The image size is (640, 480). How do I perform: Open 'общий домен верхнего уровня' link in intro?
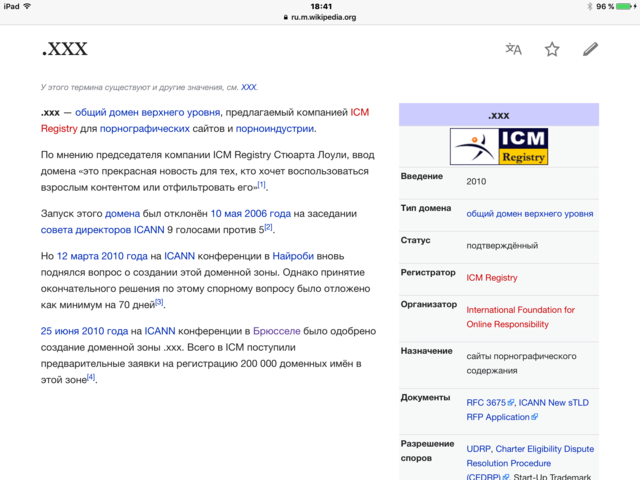147,112
